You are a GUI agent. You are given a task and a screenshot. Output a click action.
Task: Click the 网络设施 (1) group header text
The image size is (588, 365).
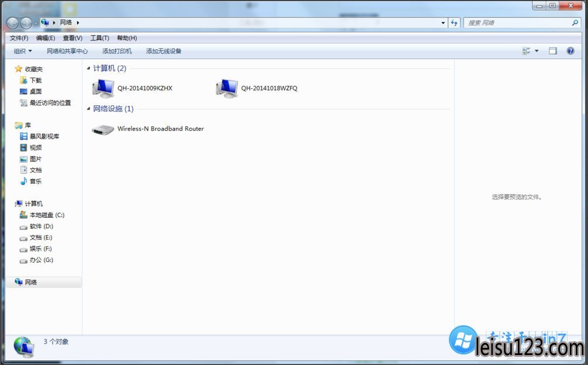tap(113, 109)
